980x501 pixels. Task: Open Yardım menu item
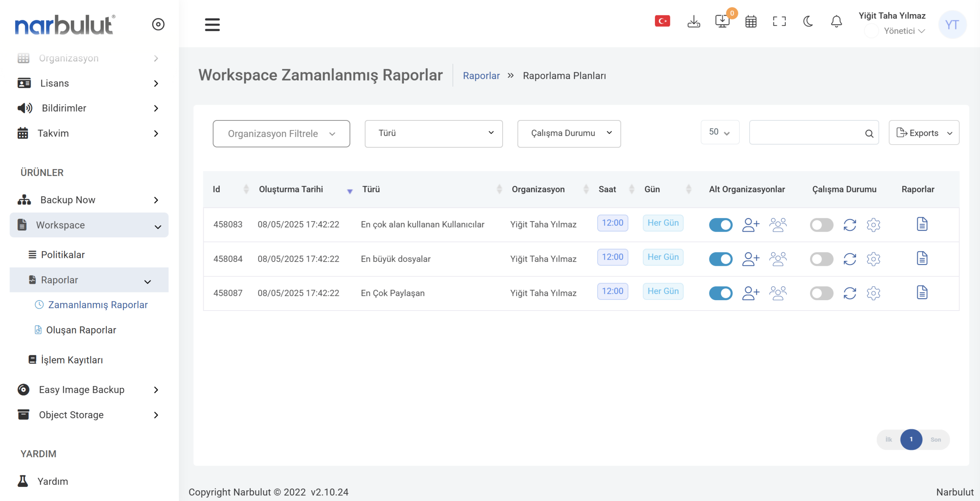point(43,481)
